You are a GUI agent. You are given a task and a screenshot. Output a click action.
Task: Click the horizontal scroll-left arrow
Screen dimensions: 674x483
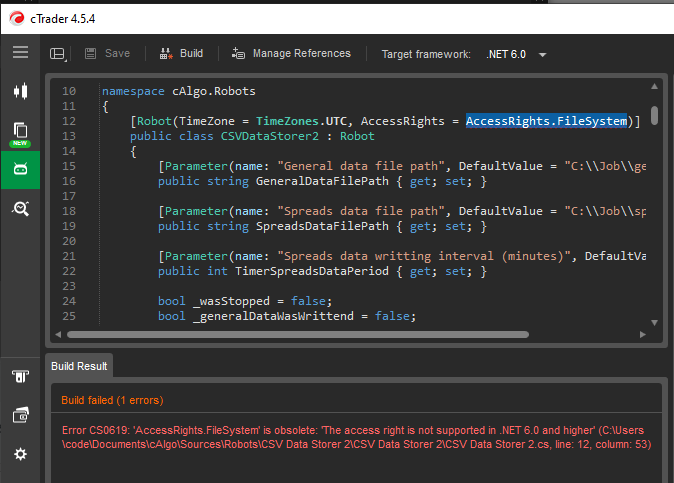click(x=58, y=334)
